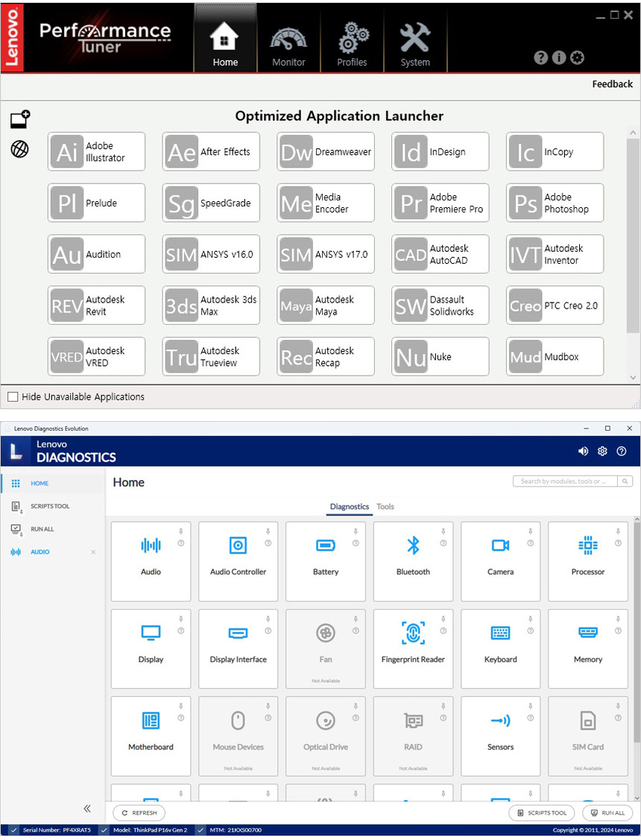641x840 pixels.
Task: Open the info icon in Performance Tuner
Action: [x=558, y=57]
